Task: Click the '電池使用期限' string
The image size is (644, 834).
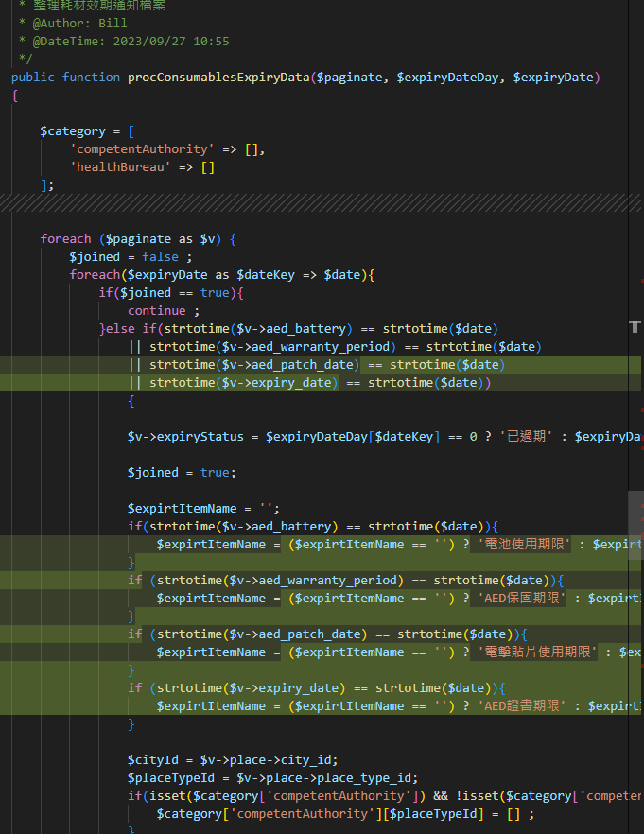Action: click(525, 544)
